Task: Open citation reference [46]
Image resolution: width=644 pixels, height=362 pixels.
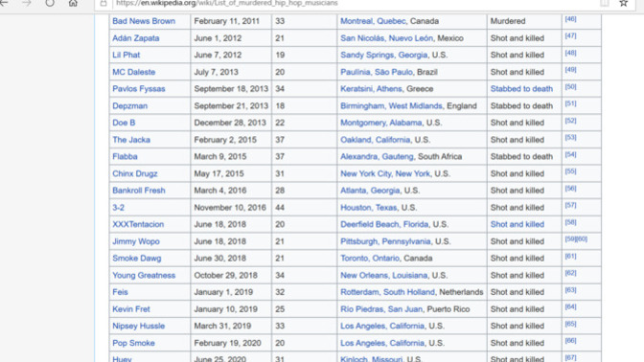Action: pos(570,19)
